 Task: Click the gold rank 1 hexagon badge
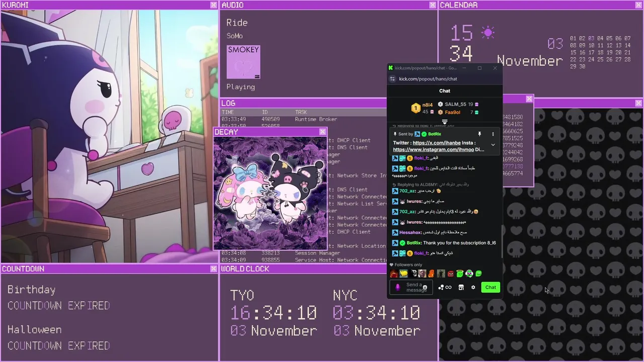click(416, 108)
